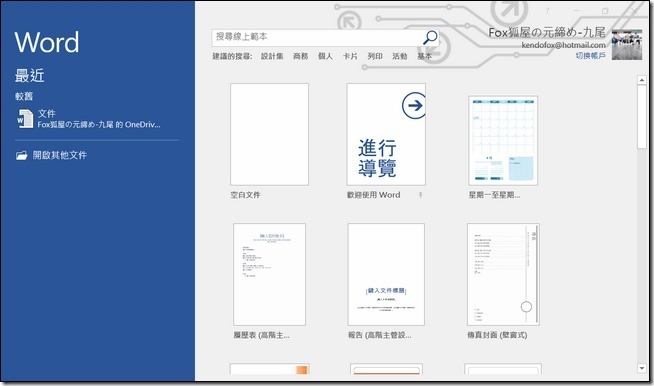The height and width of the screenshot is (386, 654).
Task: Pick the fax cover 傳真封面 template
Action: [503, 275]
